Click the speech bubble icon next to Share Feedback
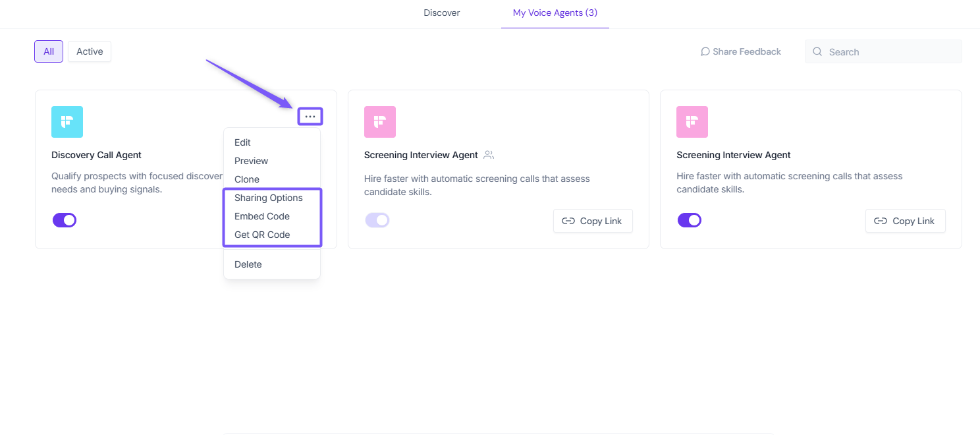The height and width of the screenshot is (435, 980). coord(705,51)
